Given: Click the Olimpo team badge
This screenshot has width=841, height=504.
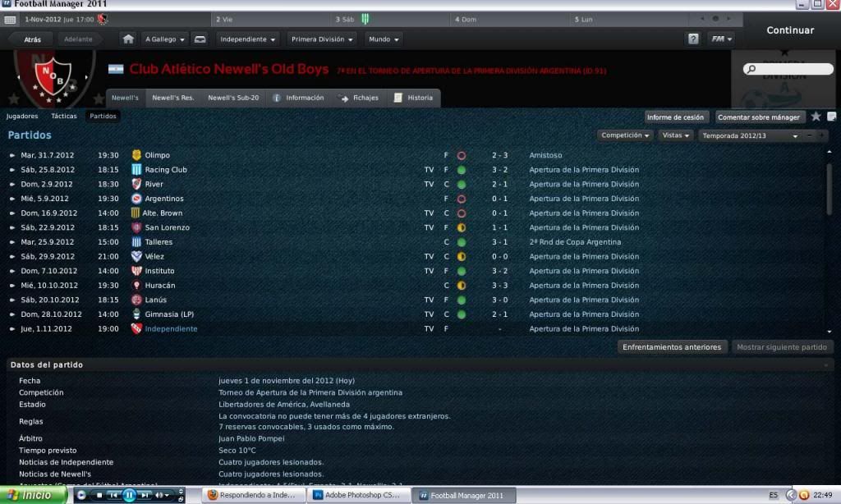Looking at the screenshot, I should 136,155.
